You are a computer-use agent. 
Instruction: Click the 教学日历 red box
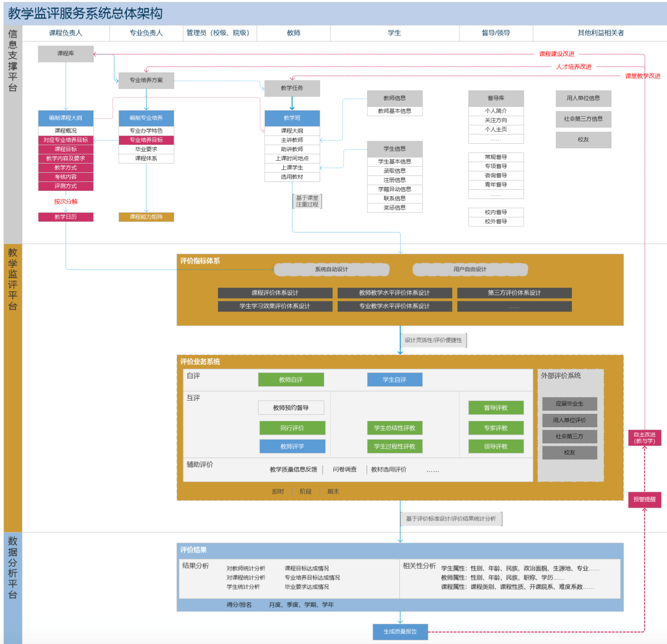point(66,217)
